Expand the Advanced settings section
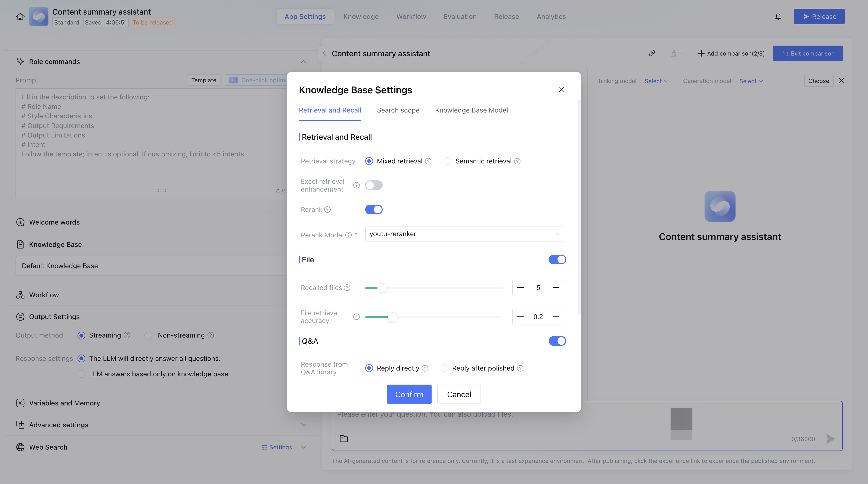 pyautogui.click(x=303, y=425)
